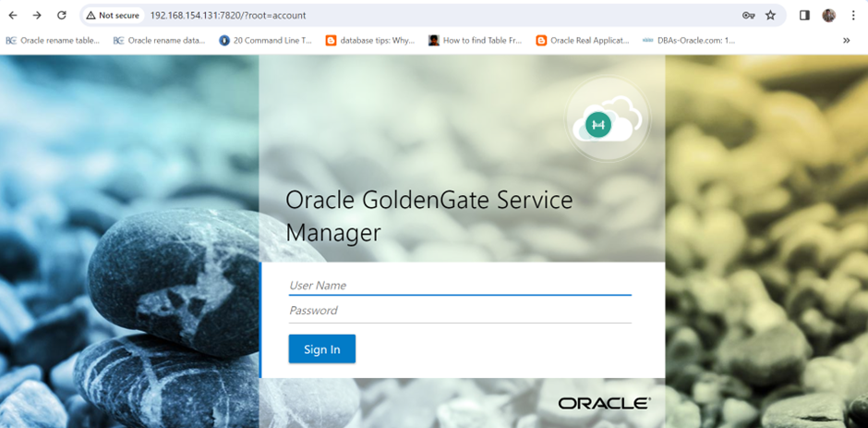This screenshot has height=428, width=868.
Task: Open the '20 Command Line T...' bookmark
Action: (266, 41)
